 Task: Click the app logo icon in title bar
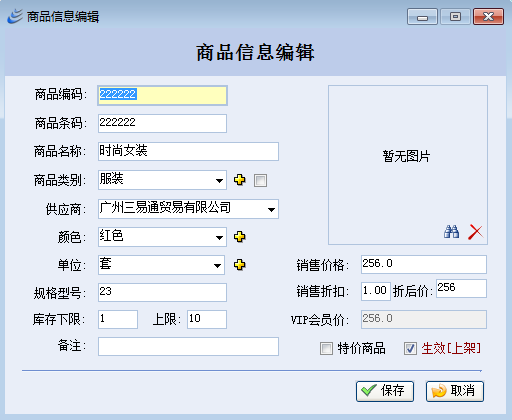[x=15, y=16]
